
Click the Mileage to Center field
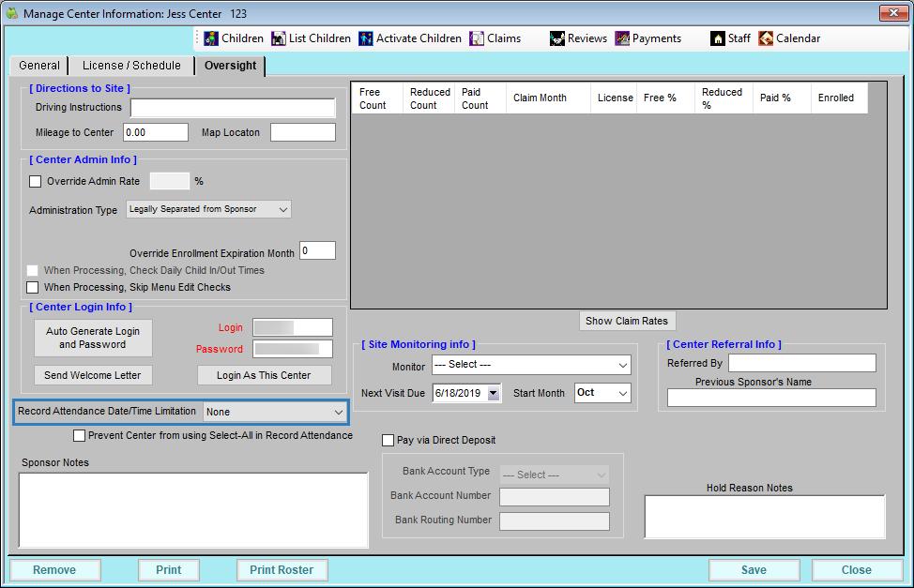156,132
